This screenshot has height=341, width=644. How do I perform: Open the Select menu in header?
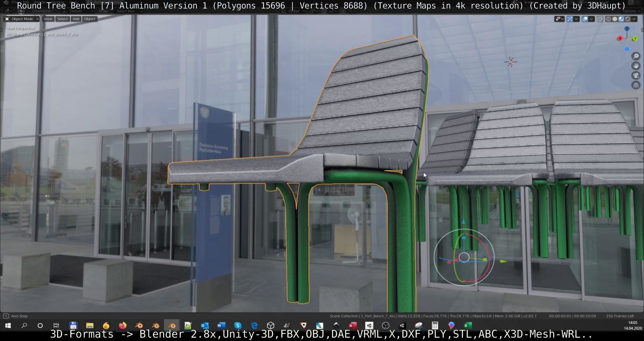coord(62,19)
